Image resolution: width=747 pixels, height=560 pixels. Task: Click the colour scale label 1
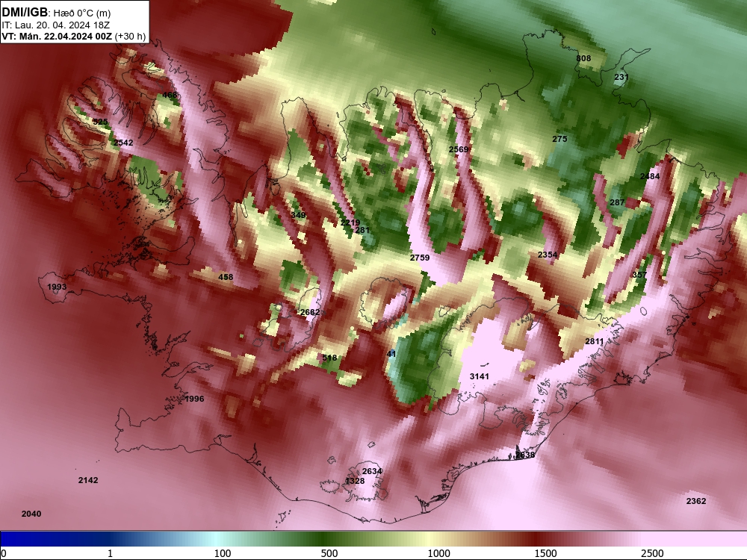coord(110,553)
